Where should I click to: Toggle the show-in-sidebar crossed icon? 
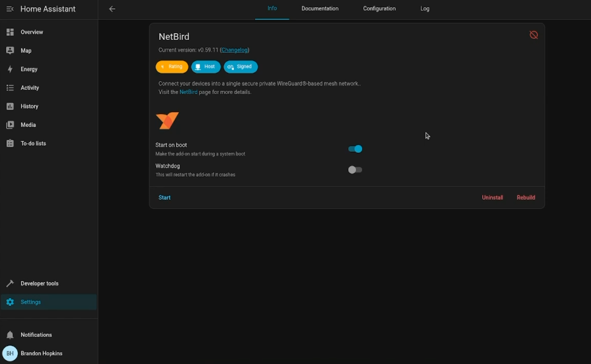pyautogui.click(x=534, y=35)
